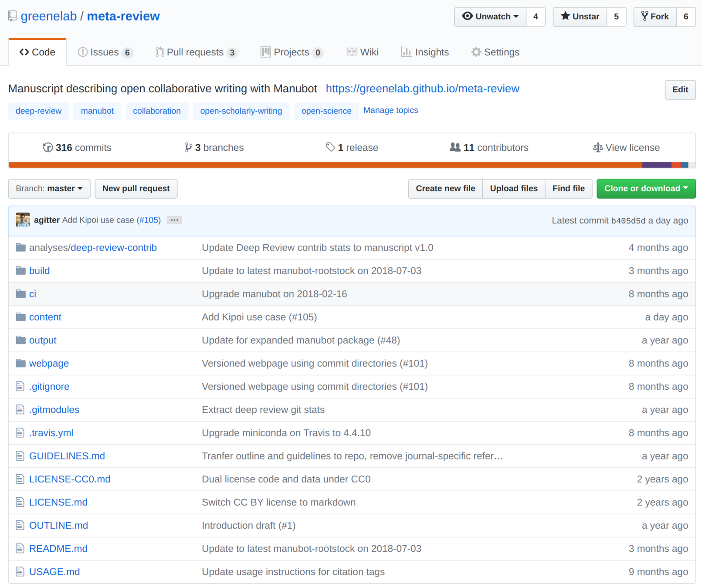Open the README.md file
The image size is (702, 588).
click(x=58, y=549)
